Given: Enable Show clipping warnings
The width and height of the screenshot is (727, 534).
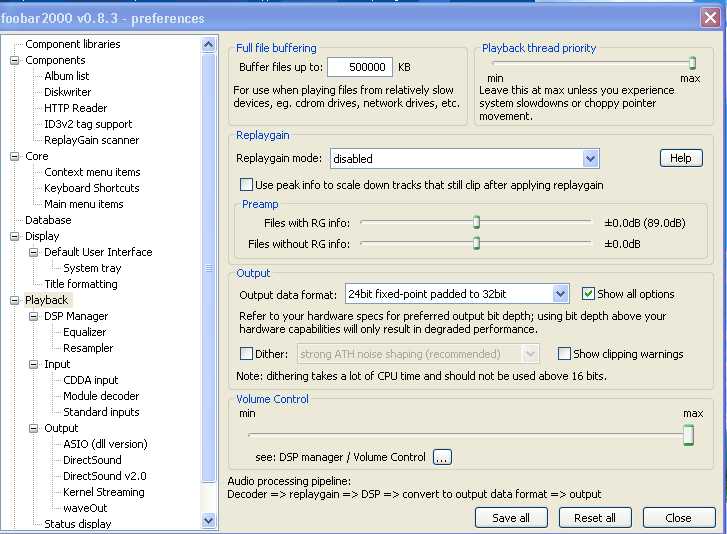Looking at the screenshot, I should pos(564,354).
